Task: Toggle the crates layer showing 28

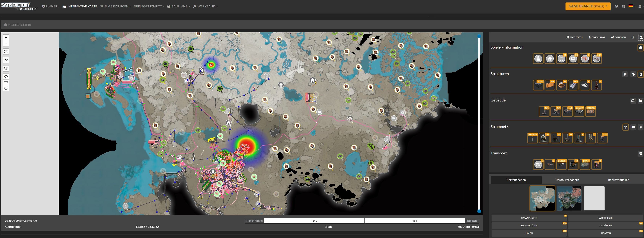Action: coord(573,59)
